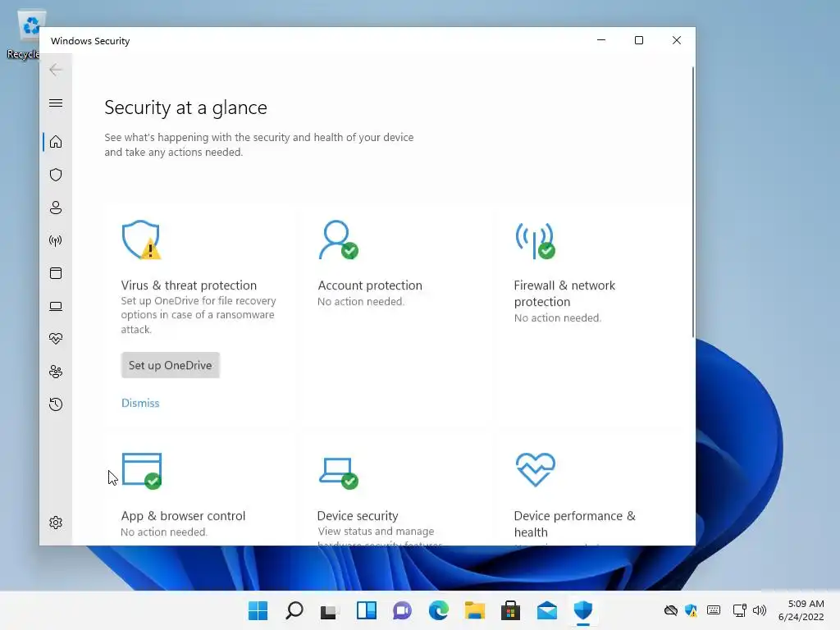Open network status tray icon
This screenshot has height=630, width=840.
(740, 610)
